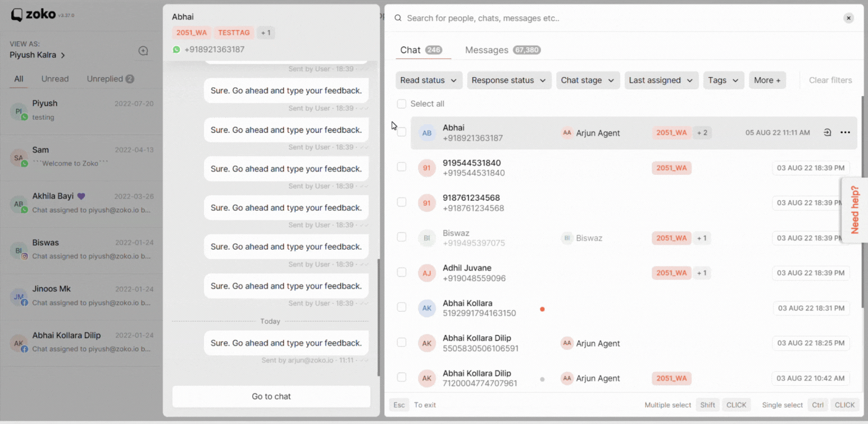Open the Chat stage filter dropdown
The image size is (868, 424).
(x=588, y=80)
